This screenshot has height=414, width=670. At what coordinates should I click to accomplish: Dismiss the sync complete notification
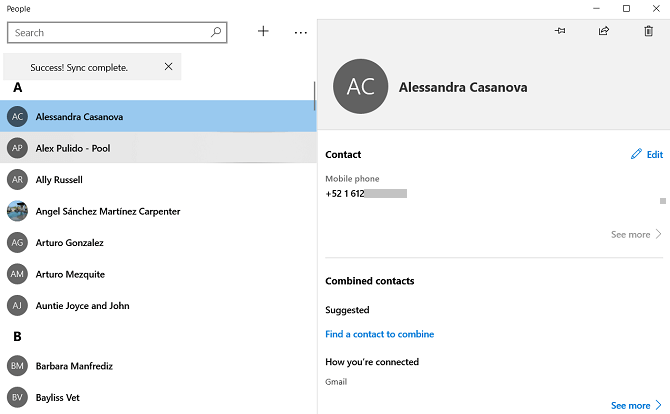tap(168, 67)
